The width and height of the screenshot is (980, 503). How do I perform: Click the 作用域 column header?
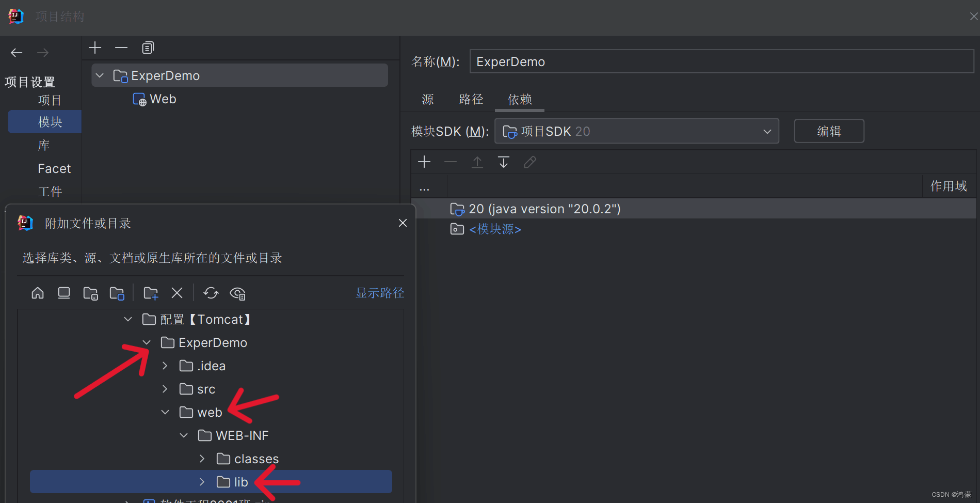(x=949, y=186)
